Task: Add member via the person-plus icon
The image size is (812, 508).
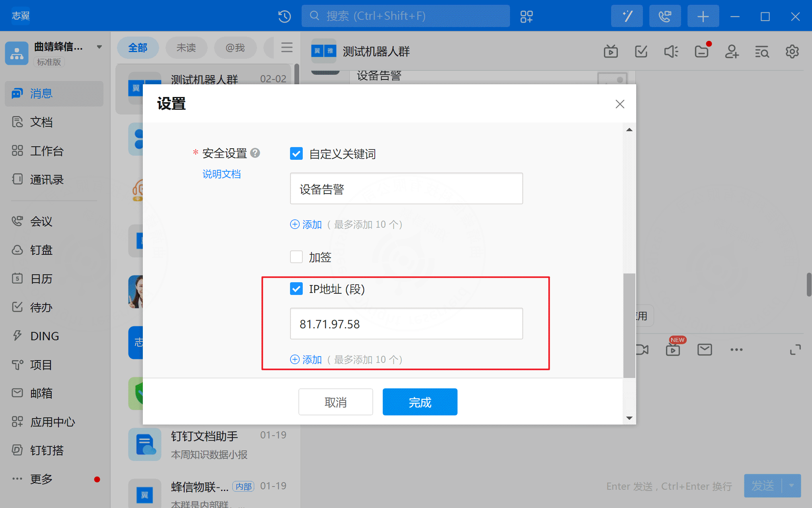Action: click(732, 52)
